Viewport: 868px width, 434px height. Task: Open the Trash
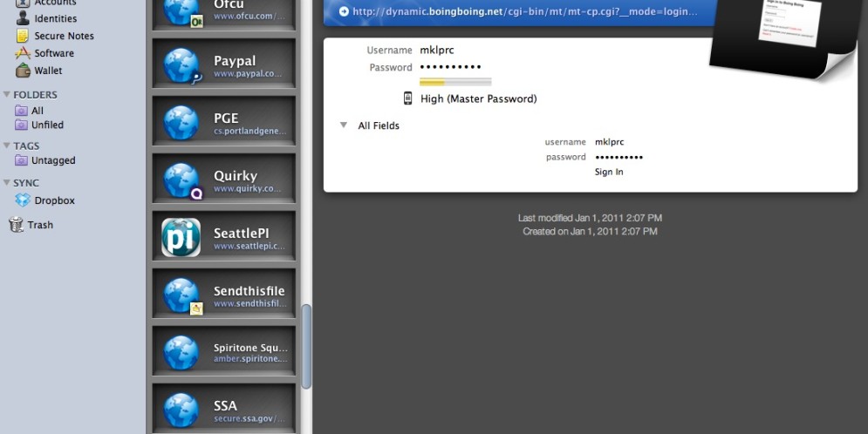(x=39, y=225)
